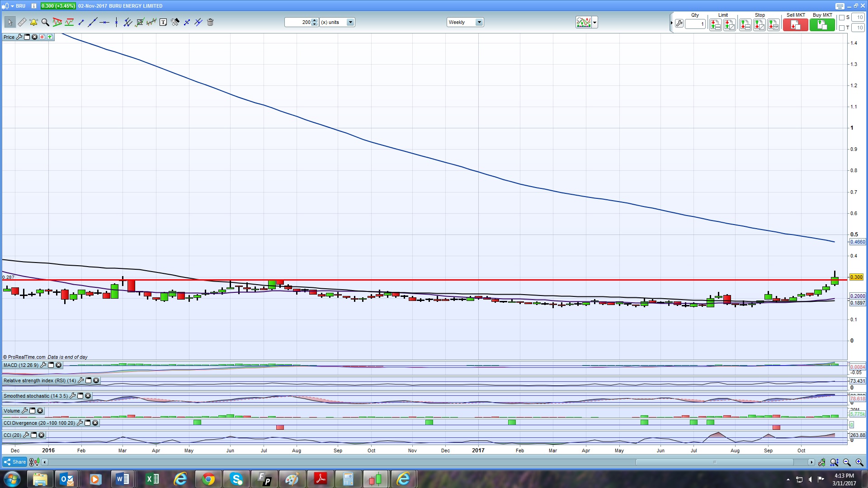Click the trash can delete icon
868x488 pixels.
(x=210, y=22)
